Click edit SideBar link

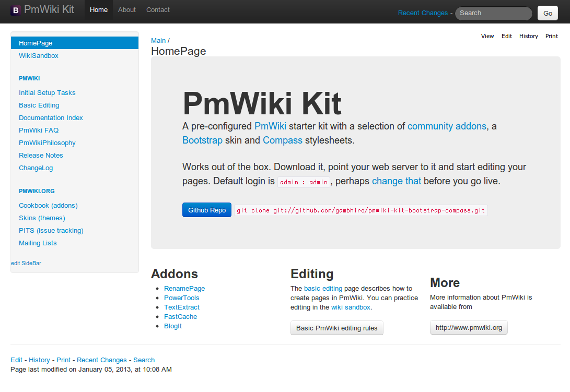coord(26,263)
